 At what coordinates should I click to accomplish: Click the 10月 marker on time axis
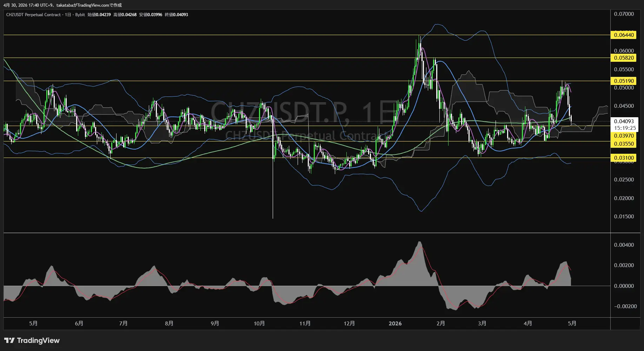click(x=259, y=323)
